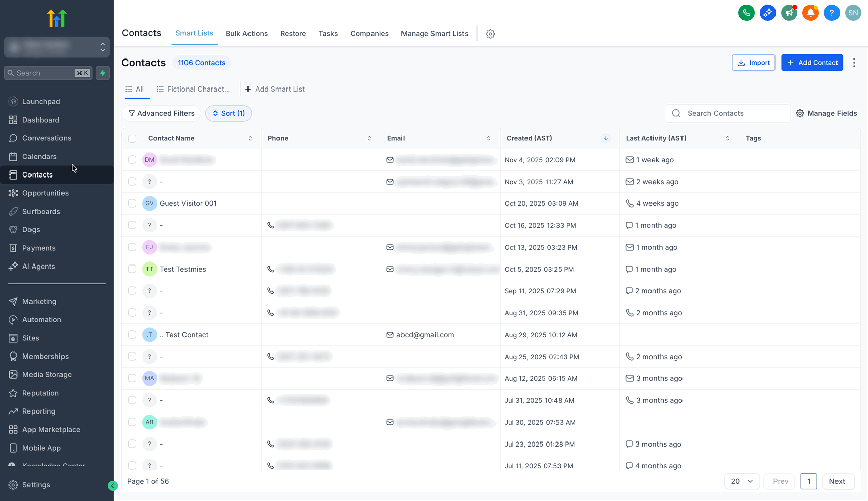Image resolution: width=868 pixels, height=501 pixels.
Task: Open the Companies tab
Action: click(x=369, y=34)
